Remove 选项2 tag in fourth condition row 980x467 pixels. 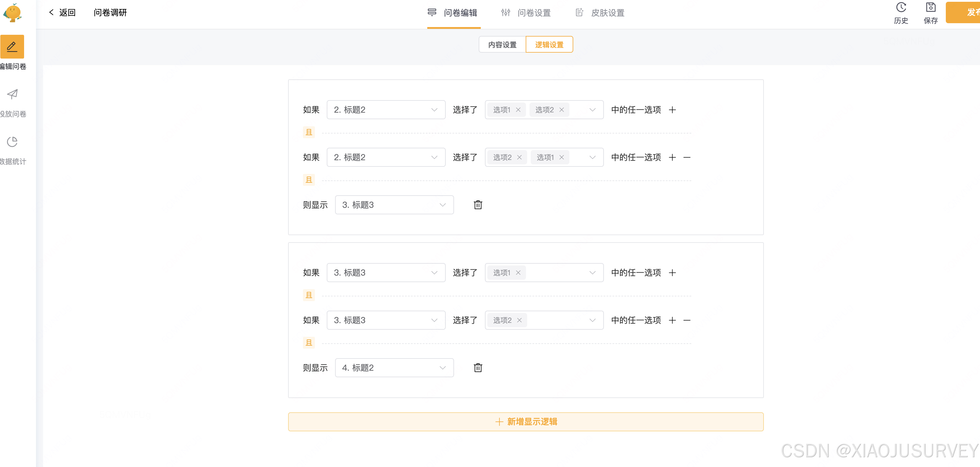click(x=519, y=320)
